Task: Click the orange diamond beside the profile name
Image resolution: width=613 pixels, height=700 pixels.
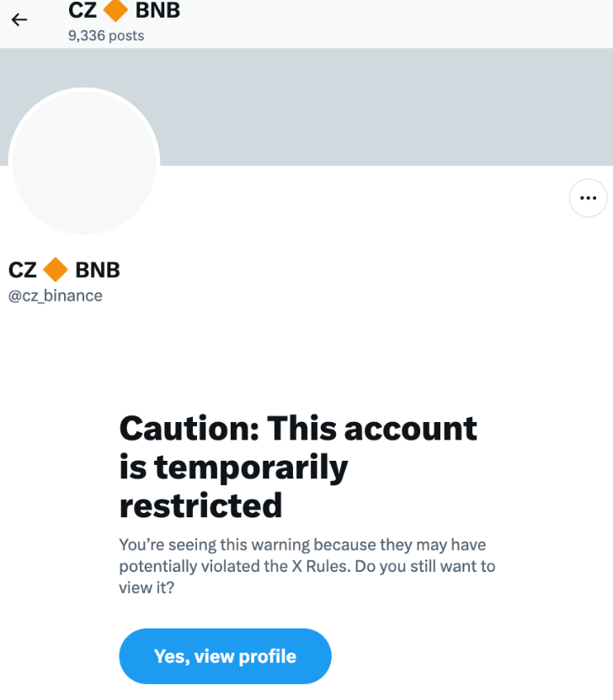Action: pyautogui.click(x=56, y=270)
